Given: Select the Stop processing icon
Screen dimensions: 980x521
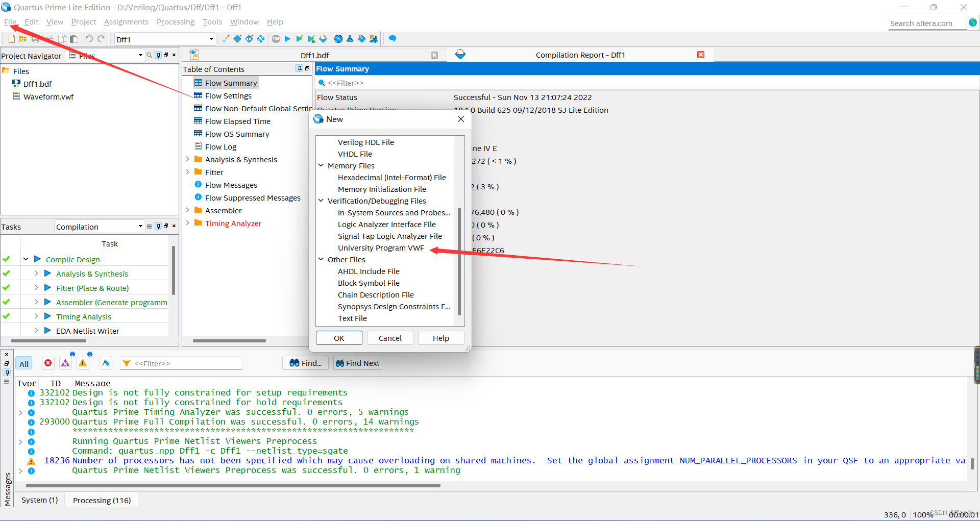Looking at the screenshot, I should coord(276,39).
